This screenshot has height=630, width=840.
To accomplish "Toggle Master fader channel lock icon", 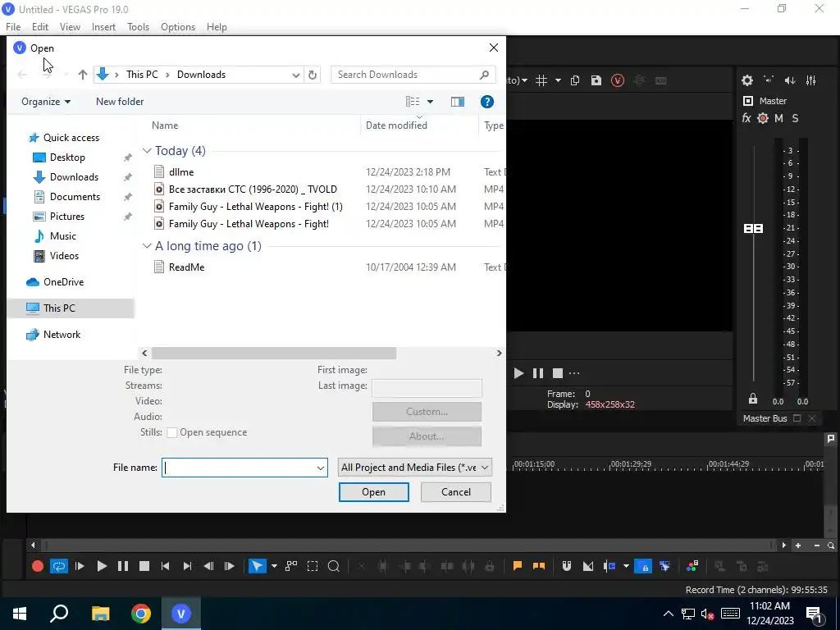I will point(753,399).
